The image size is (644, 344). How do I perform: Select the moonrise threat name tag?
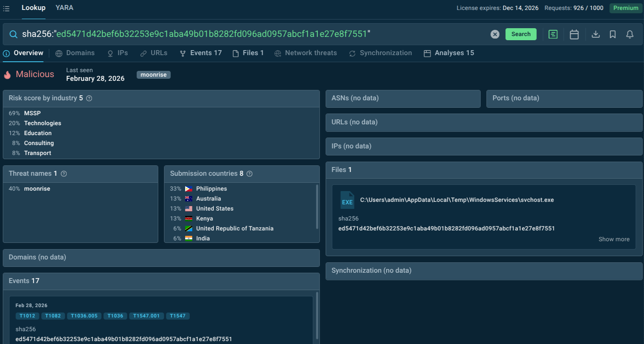153,75
